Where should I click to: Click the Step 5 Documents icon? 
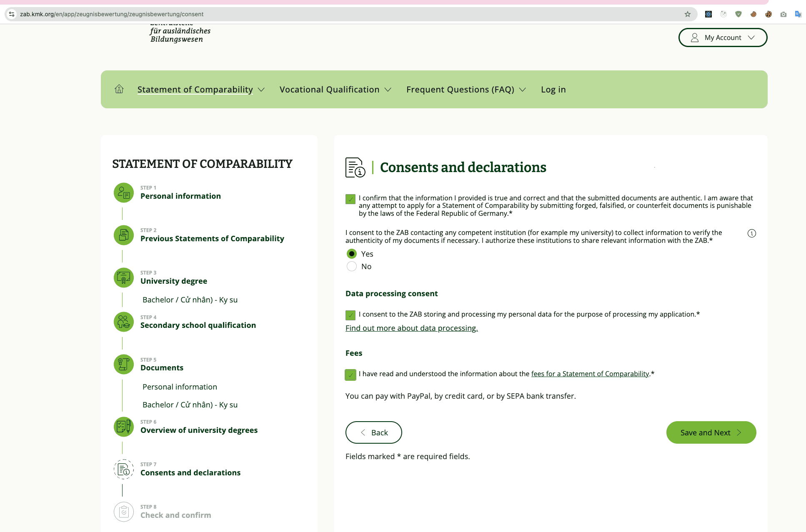pos(123,364)
